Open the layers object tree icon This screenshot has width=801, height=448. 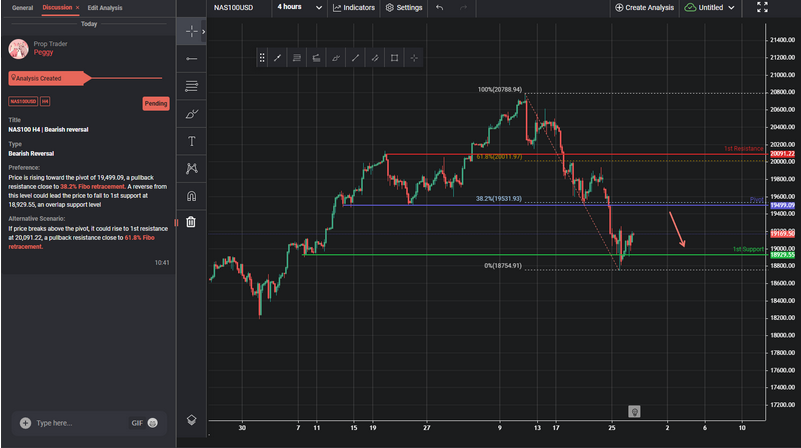tap(192, 420)
